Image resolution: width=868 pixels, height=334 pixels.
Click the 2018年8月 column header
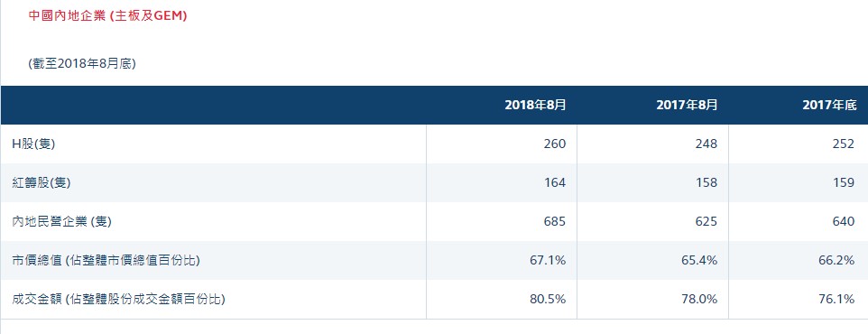point(535,106)
